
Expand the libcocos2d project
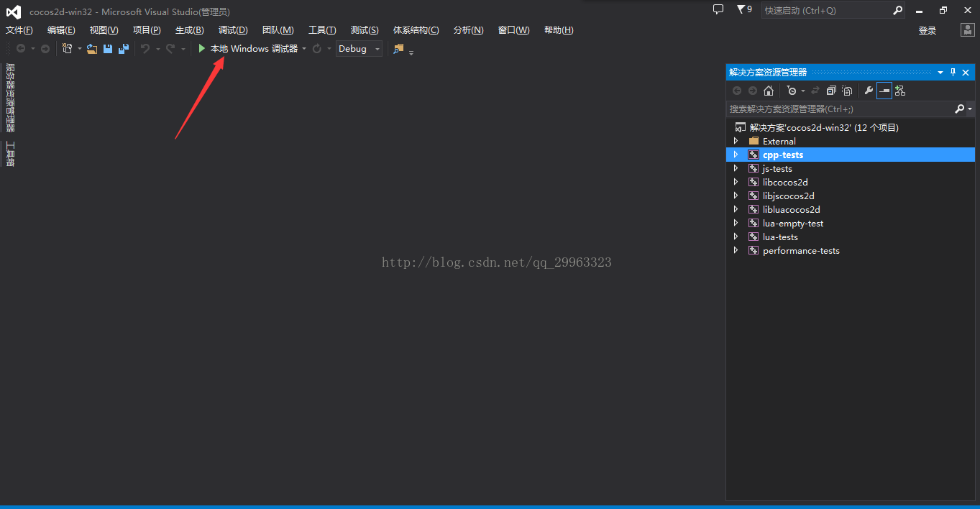pos(736,183)
